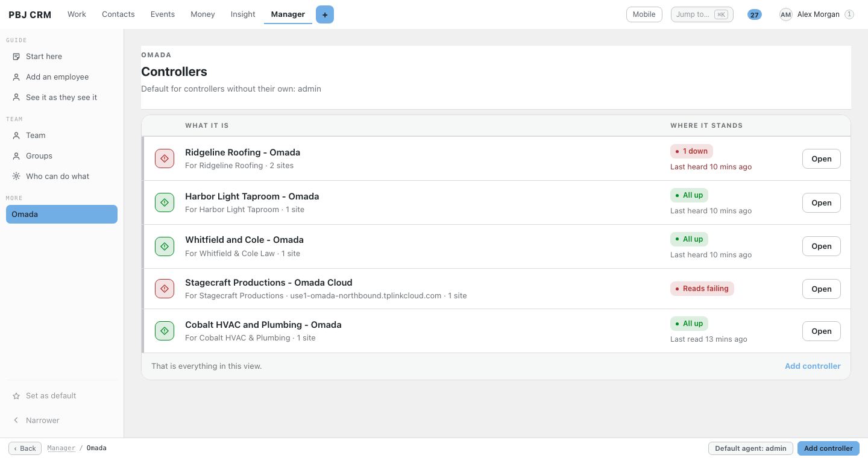The height and width of the screenshot is (458, 868).
Task: Go to the Contacts section
Action: pyautogui.click(x=118, y=14)
